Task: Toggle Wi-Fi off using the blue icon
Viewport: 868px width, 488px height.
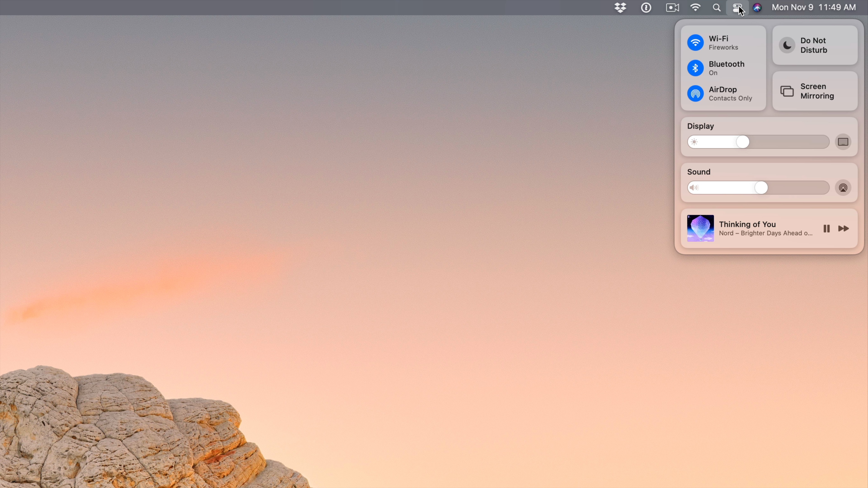Action: (696, 43)
